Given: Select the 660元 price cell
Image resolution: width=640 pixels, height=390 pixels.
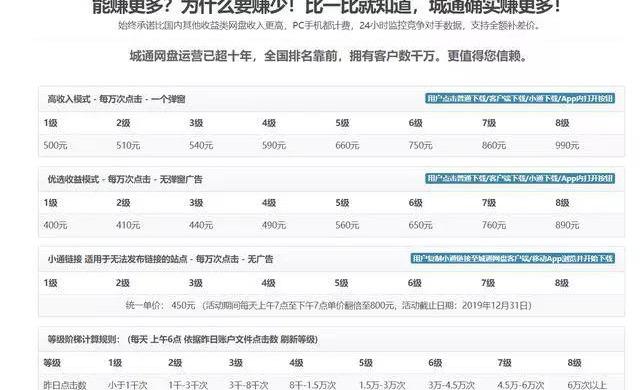Looking at the screenshot, I should tap(347, 145).
